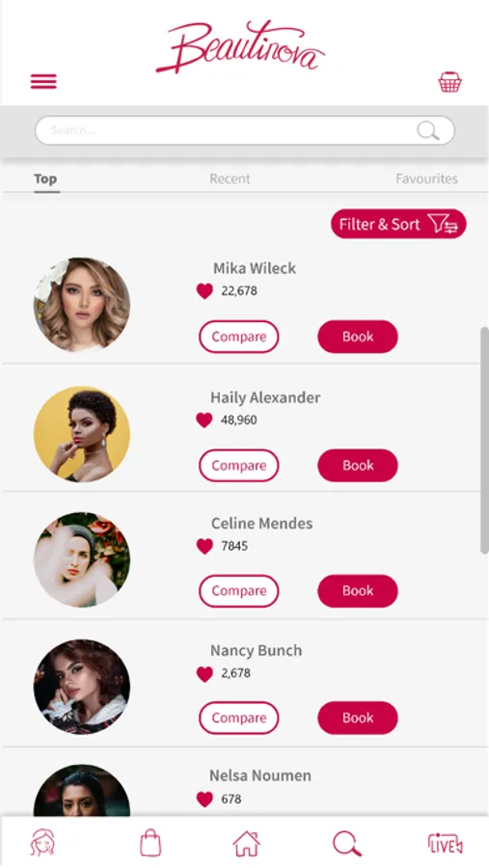The width and height of the screenshot is (489, 868).
Task: Go to the home icon in bottom bar
Action: click(x=247, y=844)
